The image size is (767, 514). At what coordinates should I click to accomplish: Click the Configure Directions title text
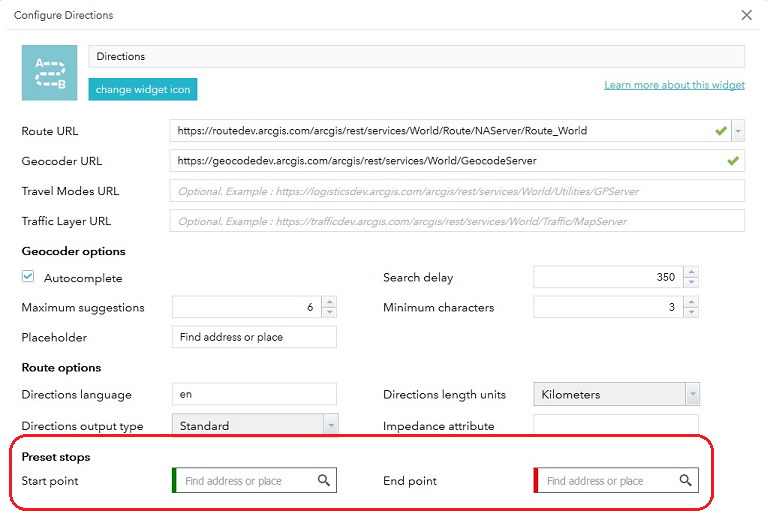tap(64, 15)
